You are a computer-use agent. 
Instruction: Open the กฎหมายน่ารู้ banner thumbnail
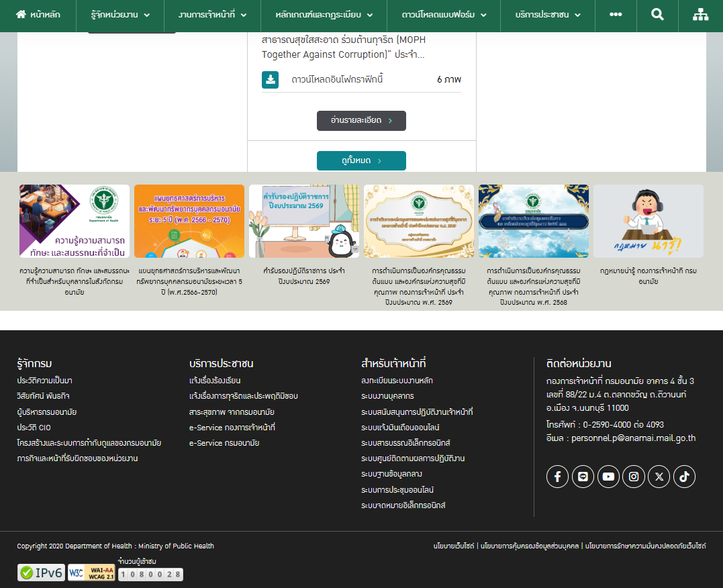coord(648,222)
